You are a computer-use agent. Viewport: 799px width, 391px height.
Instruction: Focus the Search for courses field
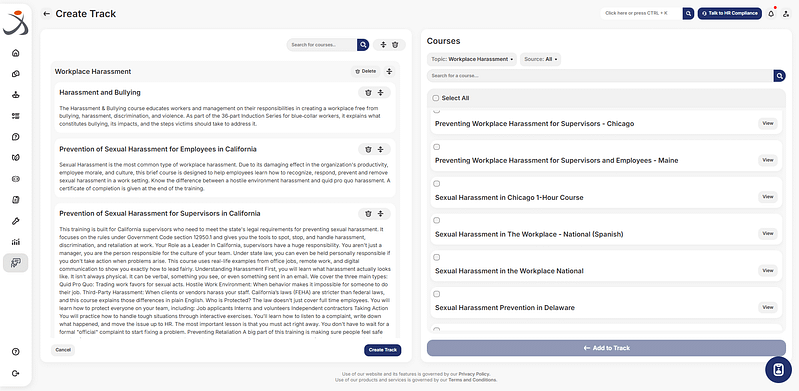click(322, 45)
